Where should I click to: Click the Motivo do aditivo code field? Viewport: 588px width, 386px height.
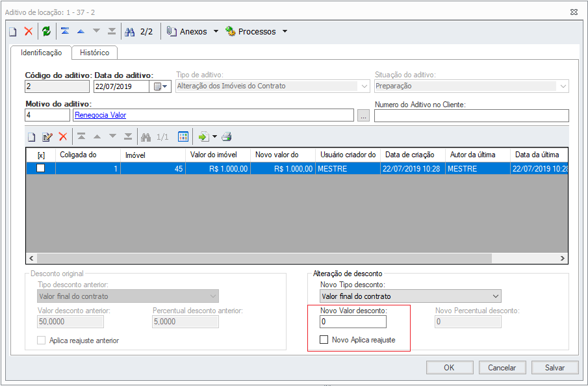(47, 115)
